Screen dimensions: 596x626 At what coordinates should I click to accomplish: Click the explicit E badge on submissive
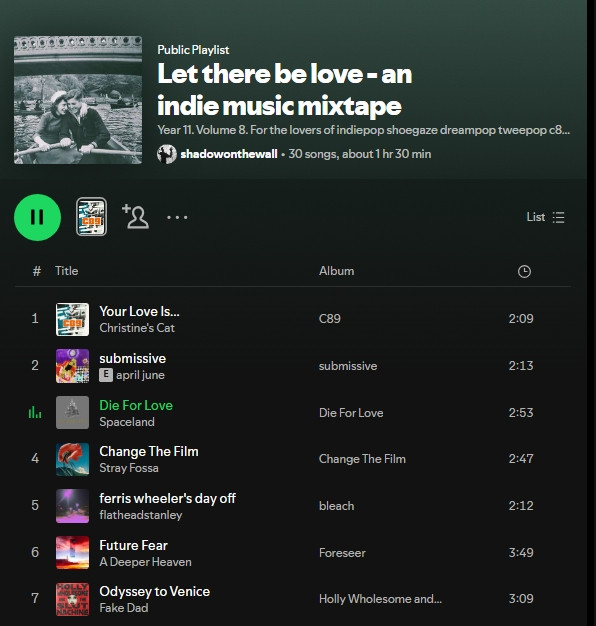(x=106, y=375)
